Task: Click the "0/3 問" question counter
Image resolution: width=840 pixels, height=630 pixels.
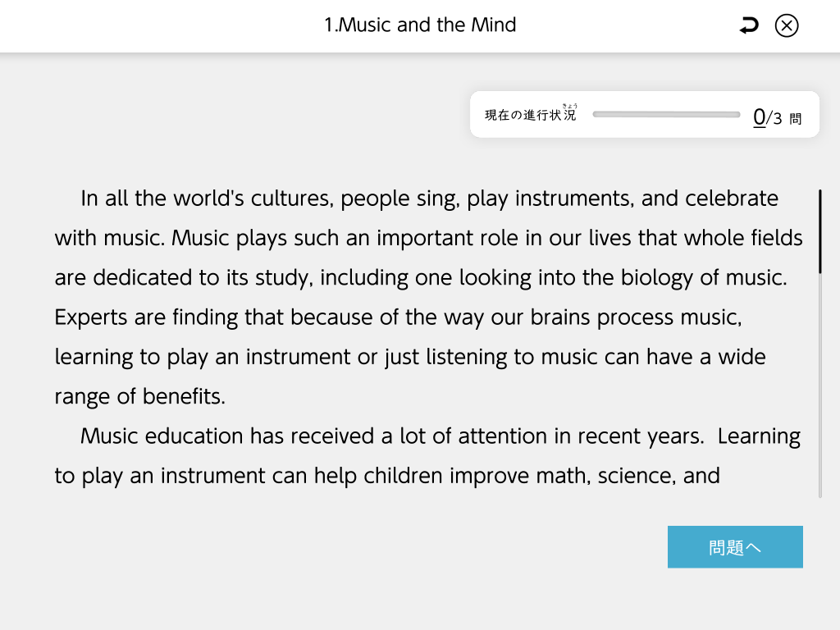Action: (x=776, y=117)
